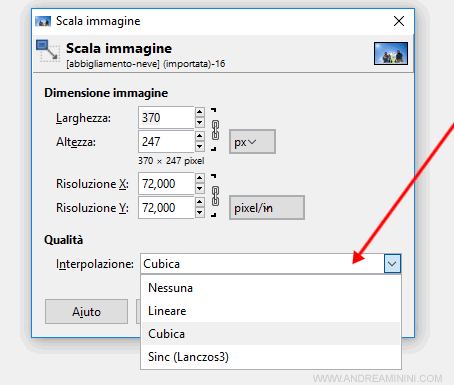Open the px unit dropdown
Screen dimensions: 454x385
(x=252, y=142)
